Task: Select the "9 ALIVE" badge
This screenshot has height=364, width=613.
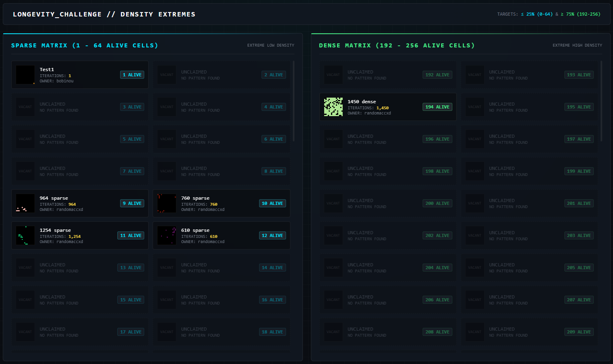Action: pos(132,203)
